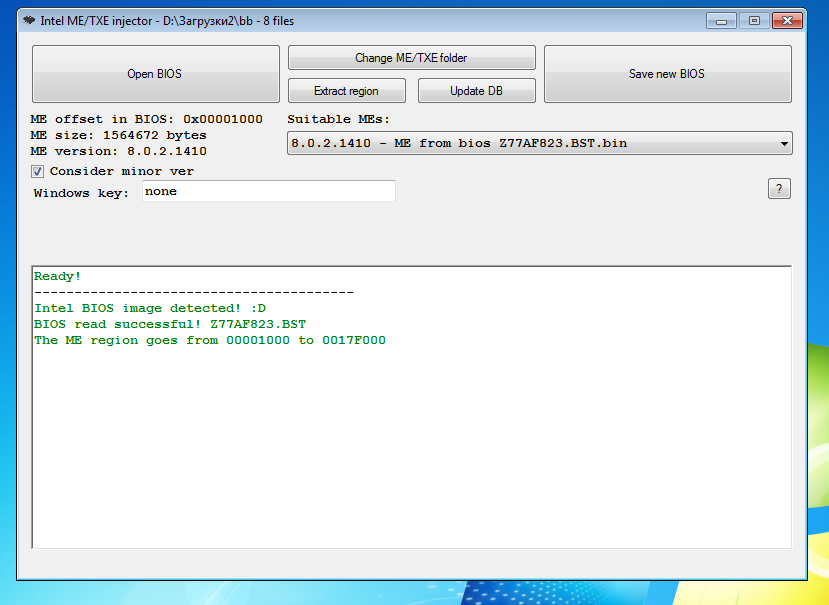Click the 'ME offset in BIOS: 0x00001000' text
The width and height of the screenshot is (829, 605).
[146, 119]
